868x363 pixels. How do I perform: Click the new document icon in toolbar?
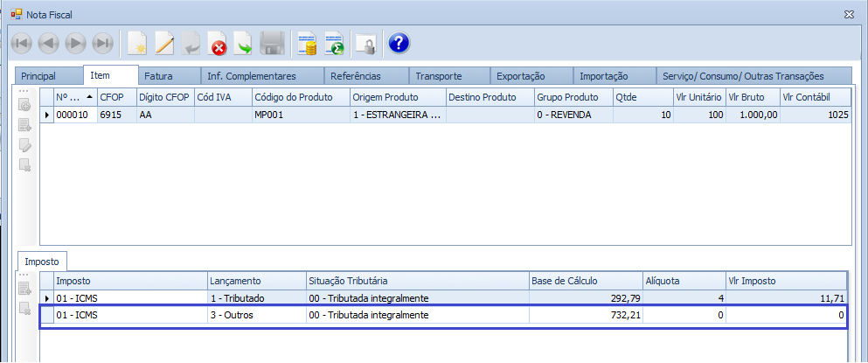[136, 43]
